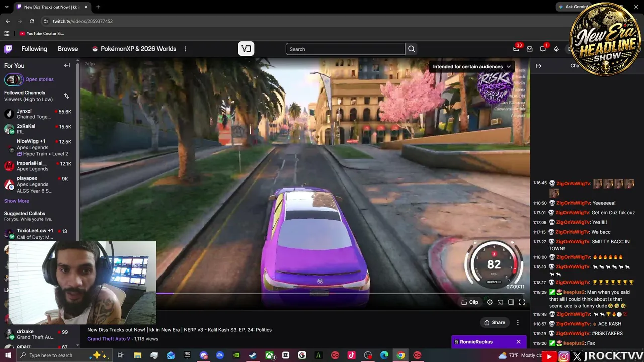This screenshot has width=644, height=362.
Task: Open the Browse page
Action: click(68, 49)
